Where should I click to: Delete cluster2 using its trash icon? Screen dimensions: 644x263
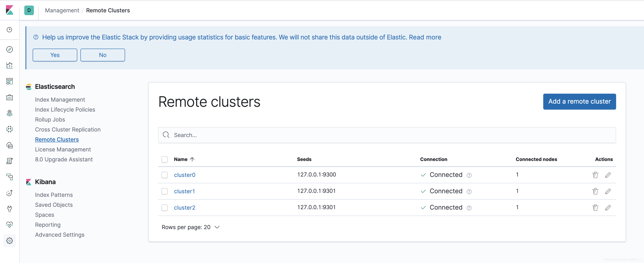[595, 208]
